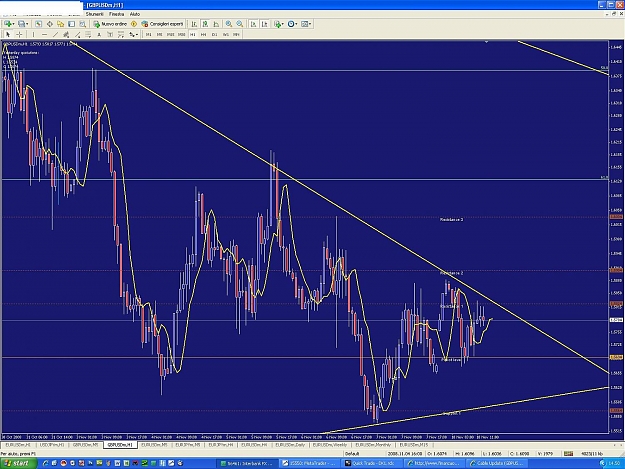Open the Templates icon

(x=305, y=24)
